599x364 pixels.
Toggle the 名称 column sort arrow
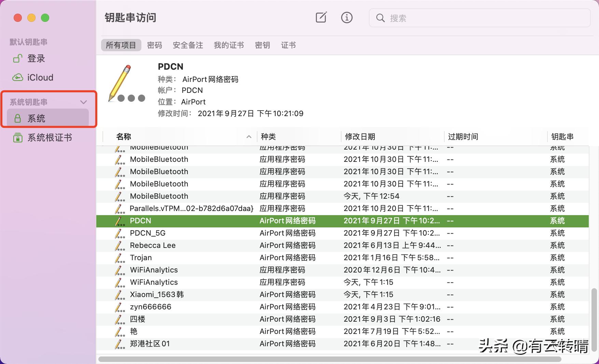(x=249, y=137)
